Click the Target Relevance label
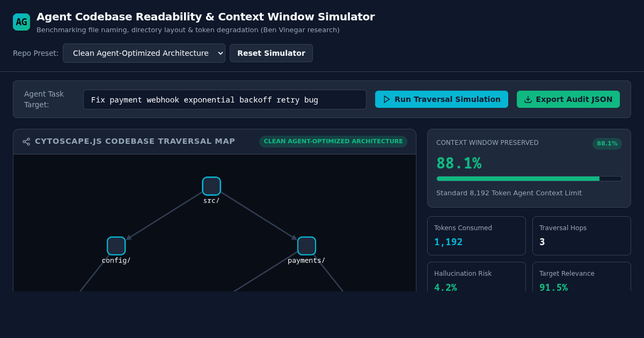Screen dimensions: 644x338 [x=567, y=274]
